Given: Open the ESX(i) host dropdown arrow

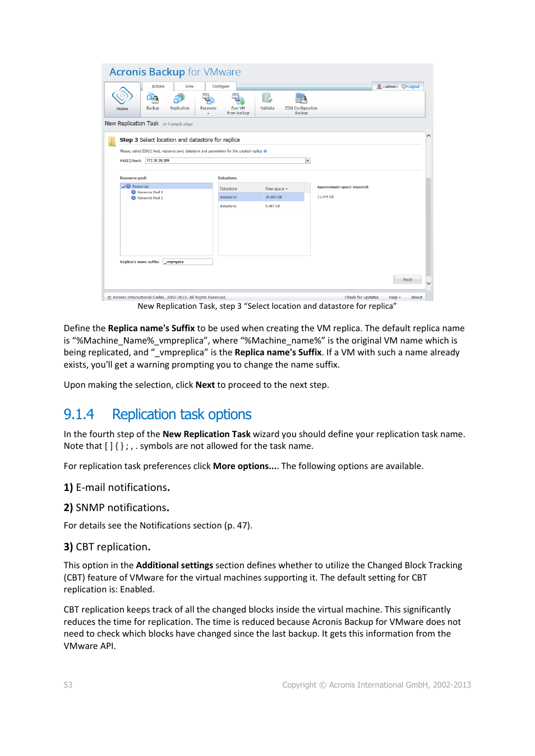Looking at the screenshot, I should point(307,161).
